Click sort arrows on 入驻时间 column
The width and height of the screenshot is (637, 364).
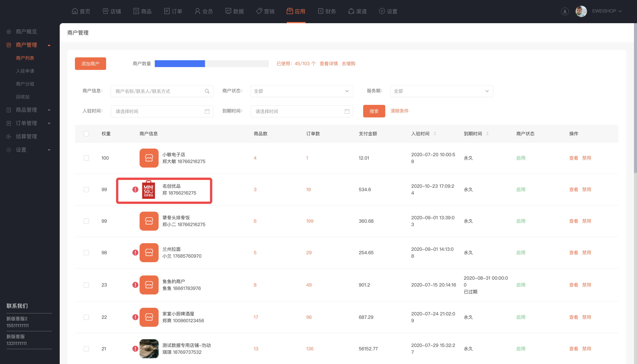[435, 134]
